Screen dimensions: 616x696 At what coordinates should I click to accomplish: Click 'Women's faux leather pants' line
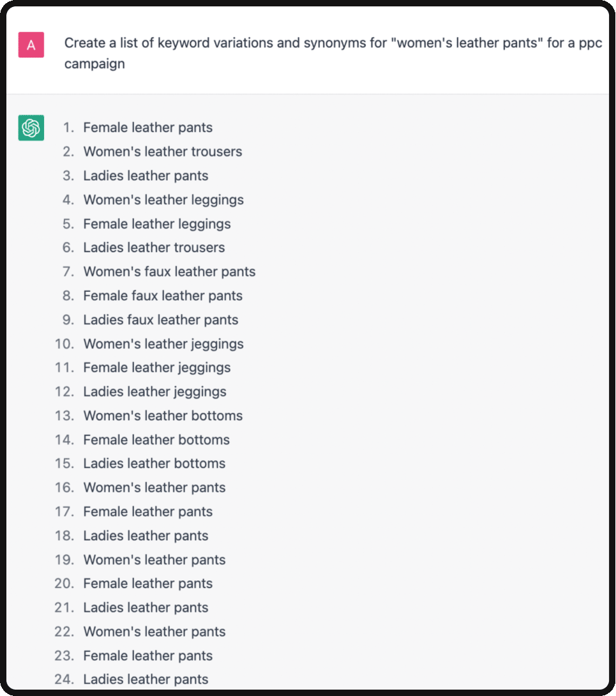point(169,271)
